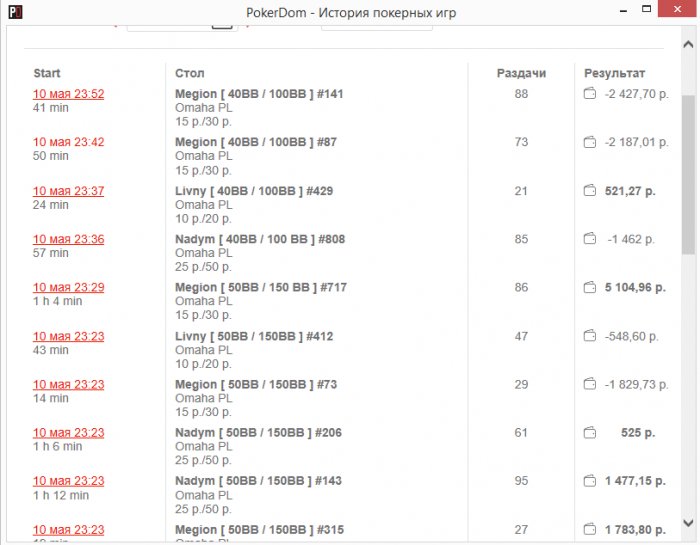The width and height of the screenshot is (700, 545).
Task: Select table Livny [ 50BB / 150BB ] #412
Action: (254, 336)
